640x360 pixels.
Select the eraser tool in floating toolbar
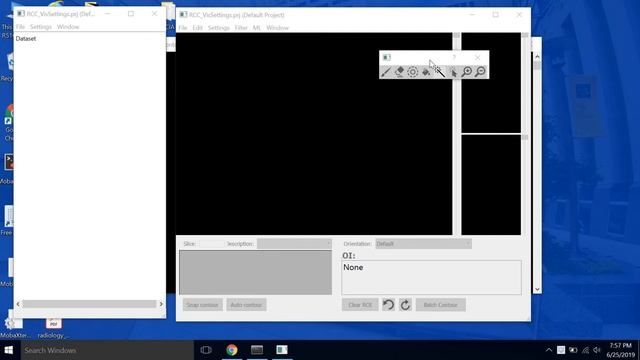point(399,72)
